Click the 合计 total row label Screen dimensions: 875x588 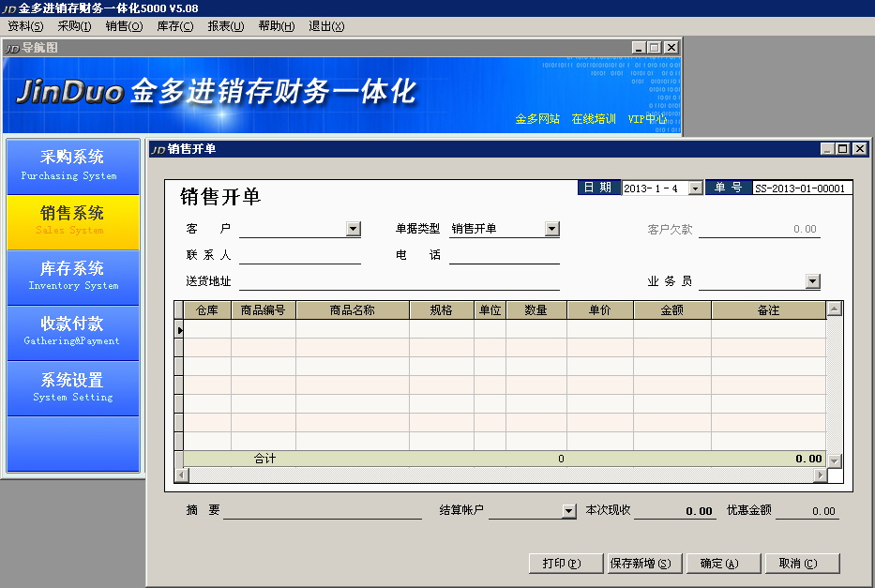(264, 460)
